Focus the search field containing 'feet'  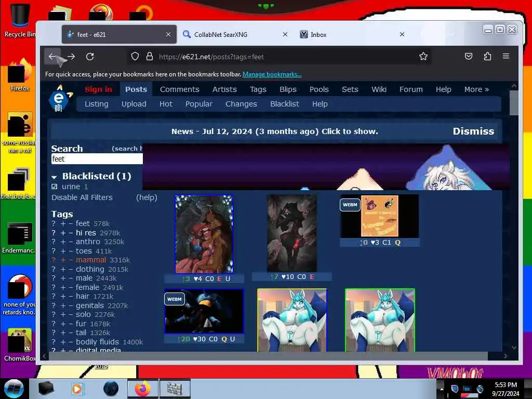point(97,159)
